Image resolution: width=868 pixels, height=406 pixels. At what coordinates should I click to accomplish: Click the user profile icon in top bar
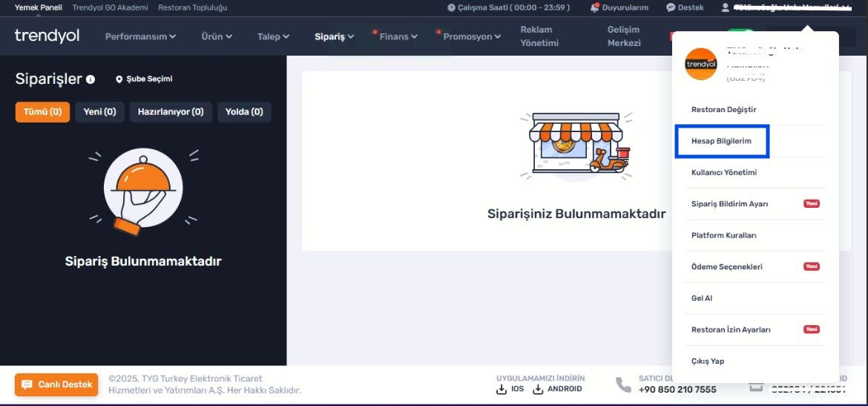click(x=725, y=7)
